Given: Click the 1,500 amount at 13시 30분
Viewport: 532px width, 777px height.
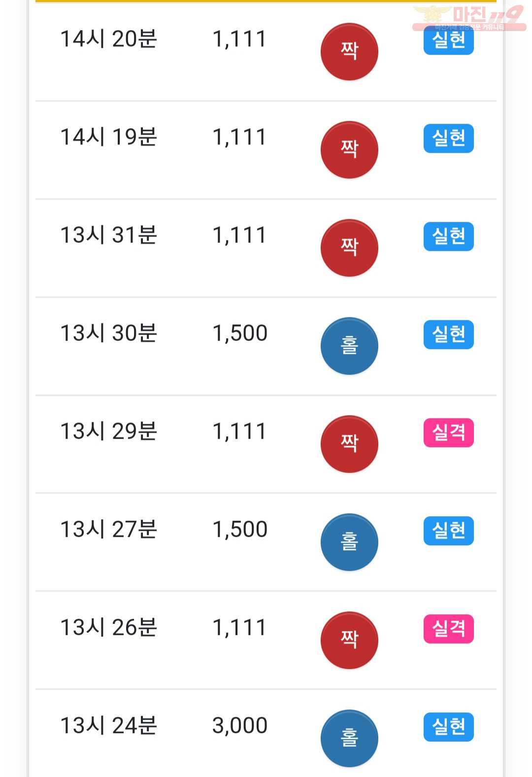Looking at the screenshot, I should pos(240,333).
